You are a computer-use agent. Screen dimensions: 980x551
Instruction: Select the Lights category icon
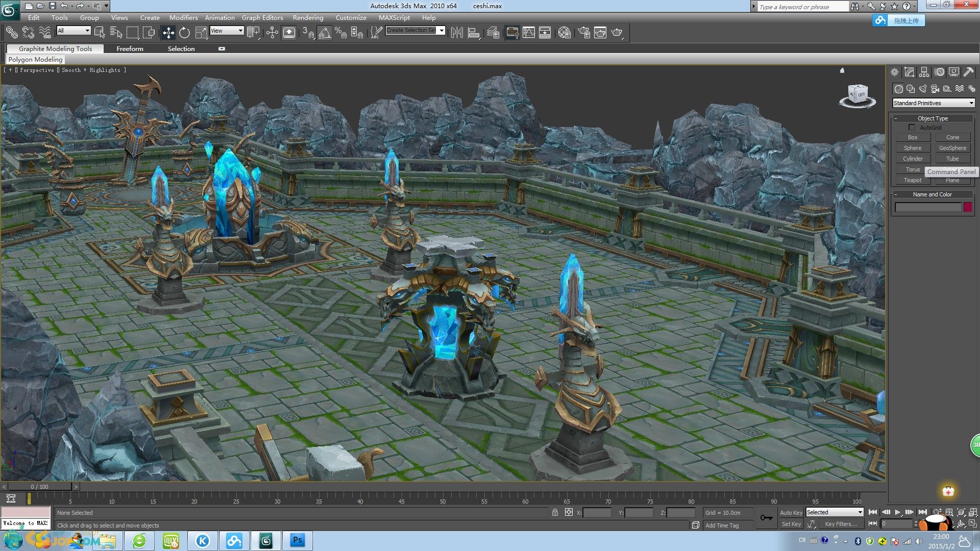(923, 88)
